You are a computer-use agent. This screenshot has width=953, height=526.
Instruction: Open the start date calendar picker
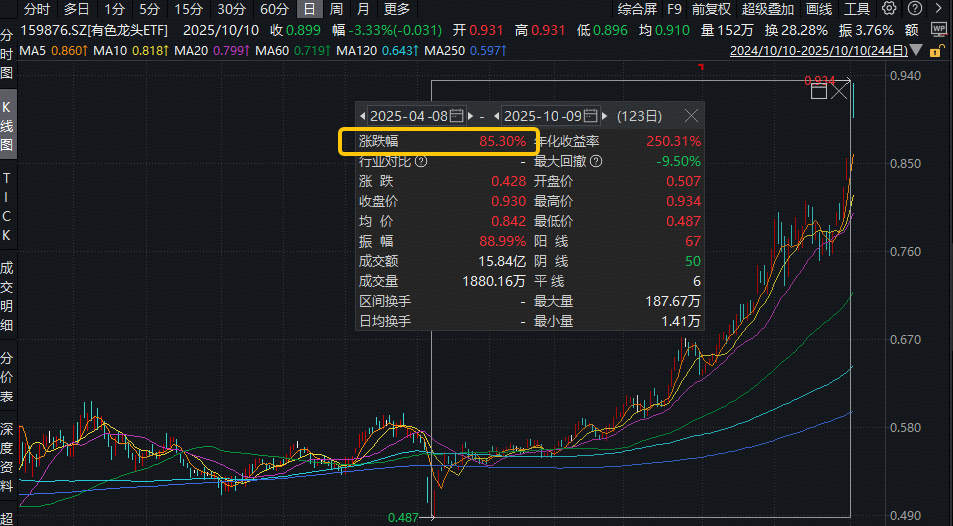[457, 116]
